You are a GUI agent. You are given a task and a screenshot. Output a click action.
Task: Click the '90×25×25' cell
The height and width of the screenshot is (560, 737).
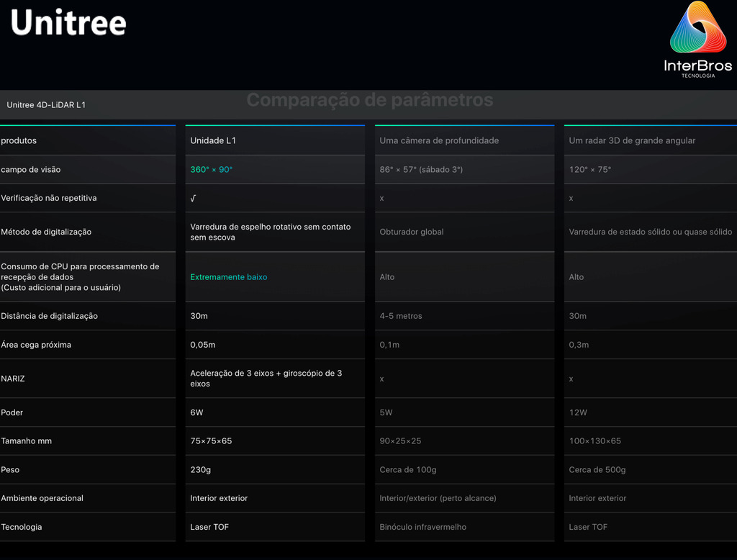(x=400, y=441)
